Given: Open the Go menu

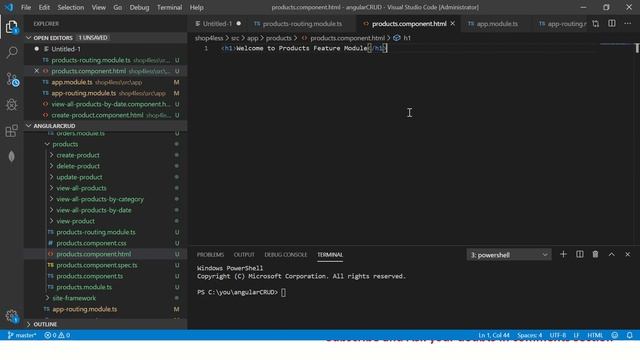Looking at the screenshot, I should click(x=118, y=7).
